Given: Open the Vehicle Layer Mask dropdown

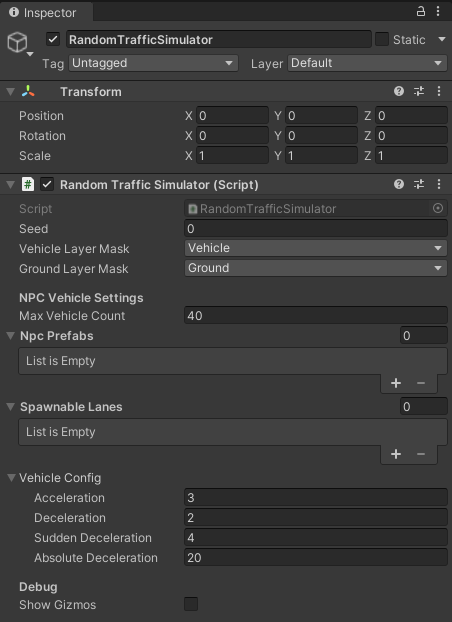Looking at the screenshot, I should pos(315,248).
